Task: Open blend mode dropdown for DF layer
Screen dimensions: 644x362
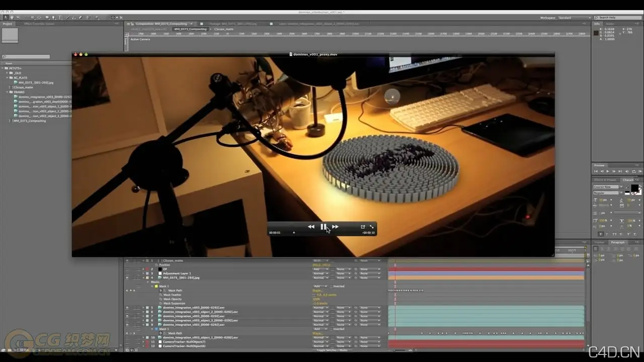Action: (320, 269)
